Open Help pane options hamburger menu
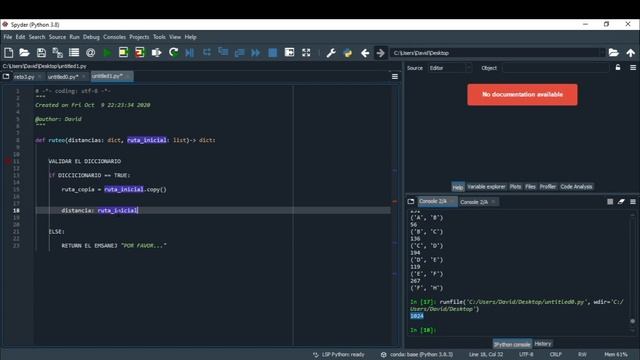 pyautogui.click(x=633, y=68)
